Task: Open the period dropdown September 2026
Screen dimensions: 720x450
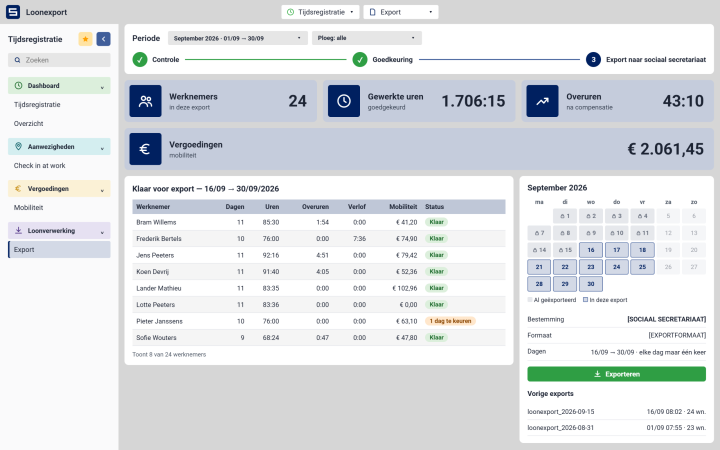Action: [237, 38]
